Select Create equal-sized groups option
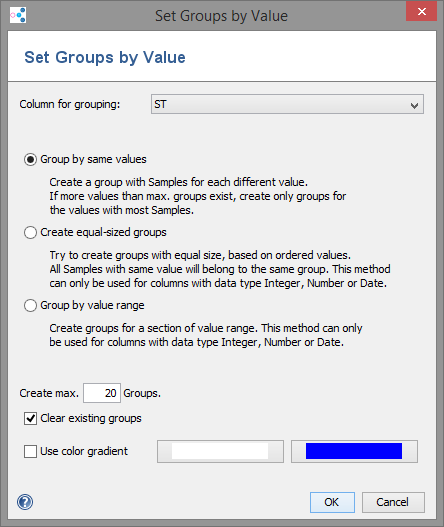The height and width of the screenshot is (527, 444). click(x=30, y=232)
